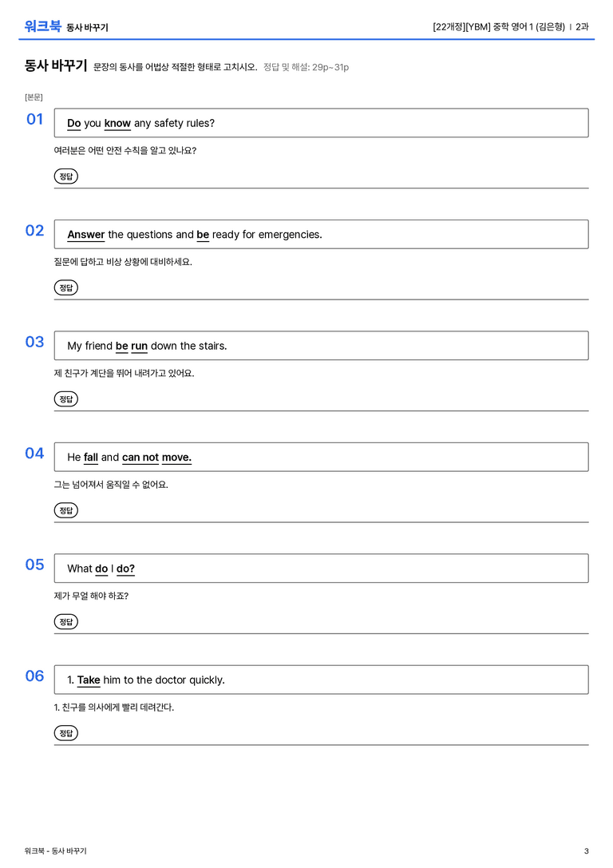The height and width of the screenshot is (868, 613).
Task: Click the 정답 badge under question 06
Action: (x=65, y=732)
